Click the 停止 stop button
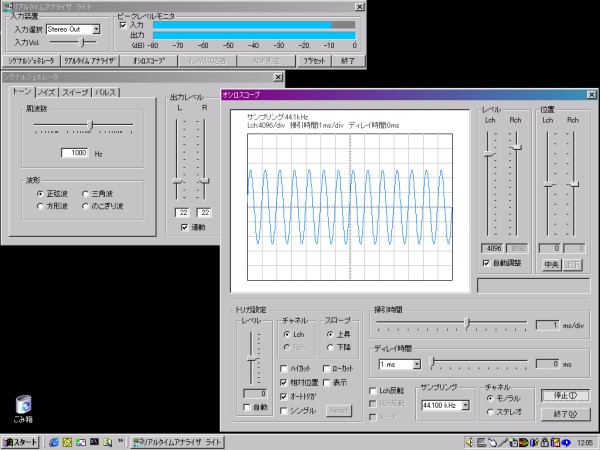The image size is (600, 450). pos(566,396)
